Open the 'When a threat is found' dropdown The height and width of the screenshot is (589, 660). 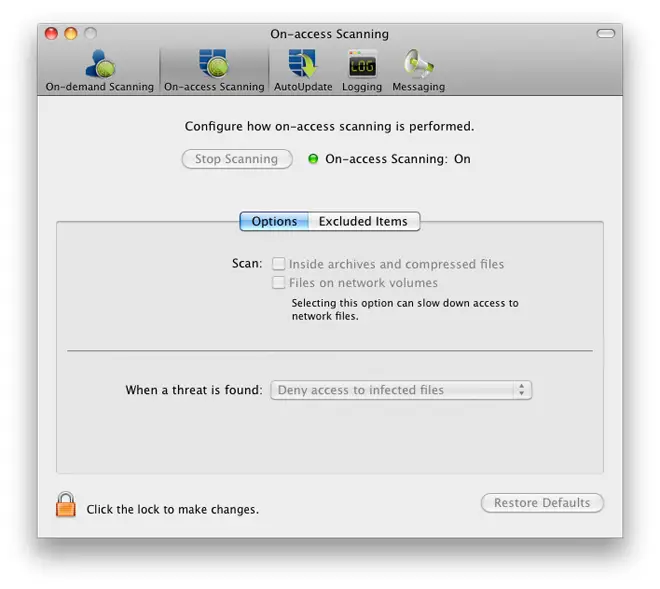[401, 390]
